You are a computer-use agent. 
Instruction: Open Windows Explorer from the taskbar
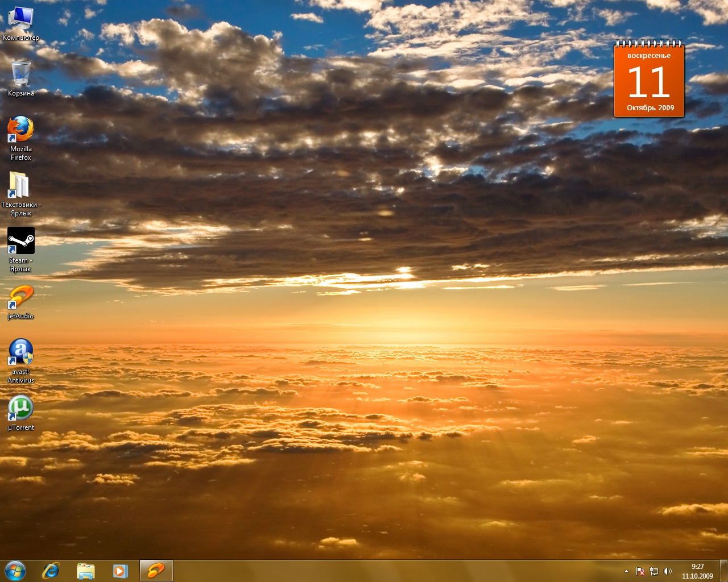coord(86,571)
